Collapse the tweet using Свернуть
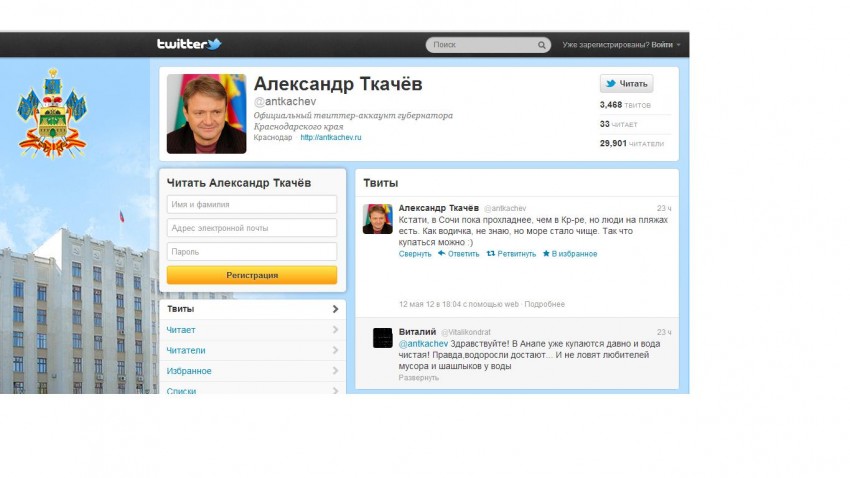850x478 pixels. click(415, 254)
